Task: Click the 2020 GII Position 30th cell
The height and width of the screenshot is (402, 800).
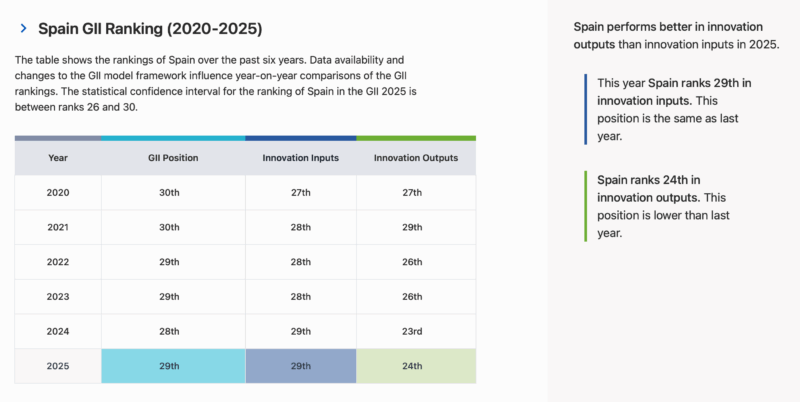Action: click(x=173, y=192)
